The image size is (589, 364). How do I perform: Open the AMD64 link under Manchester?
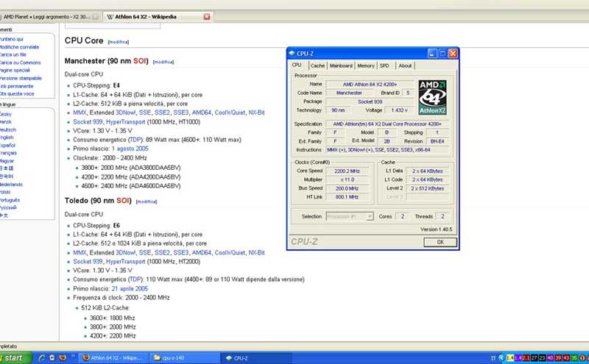point(202,113)
